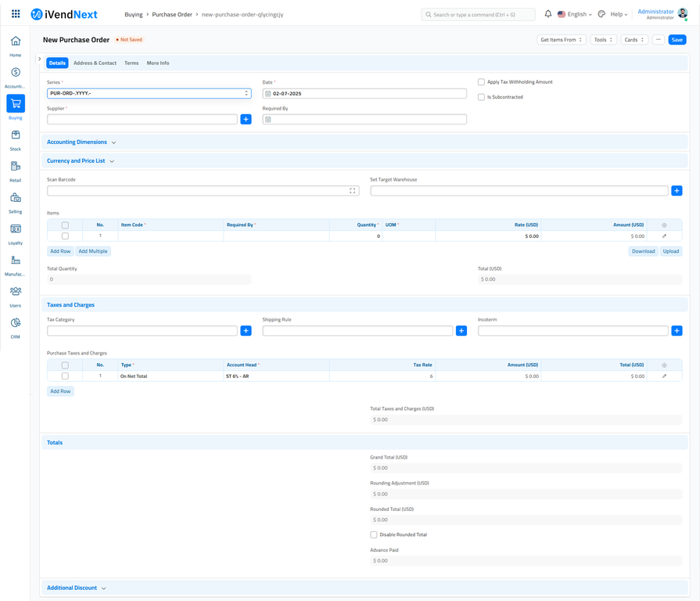Open the Get Items From dropdown
Viewport: 700px width, 601px height.
(561, 40)
